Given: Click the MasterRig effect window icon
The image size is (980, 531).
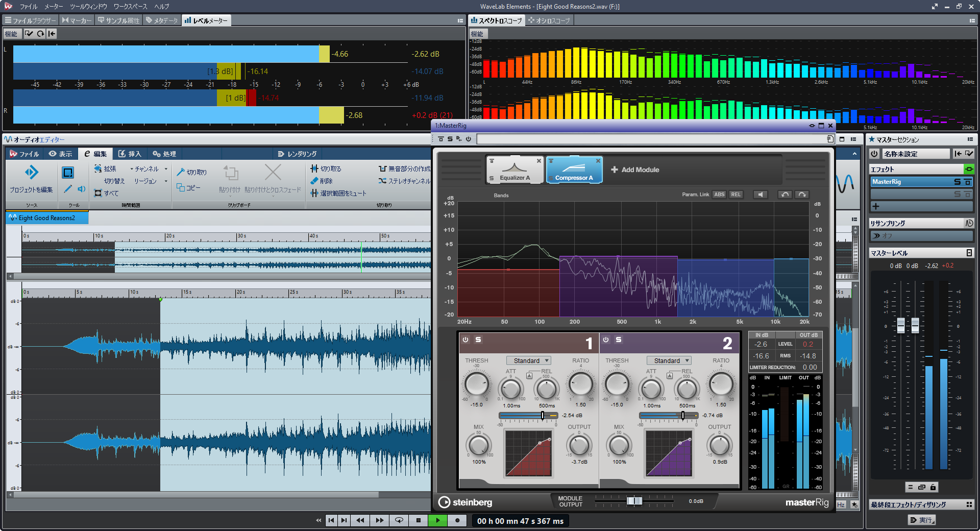Looking at the screenshot, I should coord(968,182).
